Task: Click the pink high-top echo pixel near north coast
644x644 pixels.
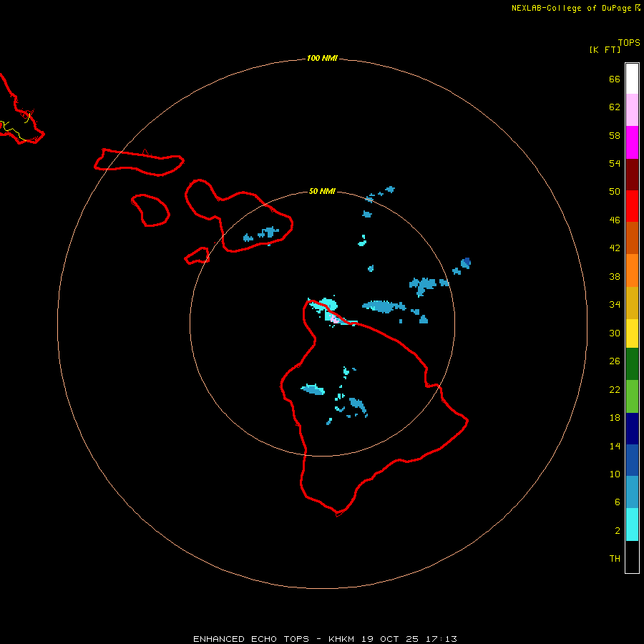Action: coord(335,320)
